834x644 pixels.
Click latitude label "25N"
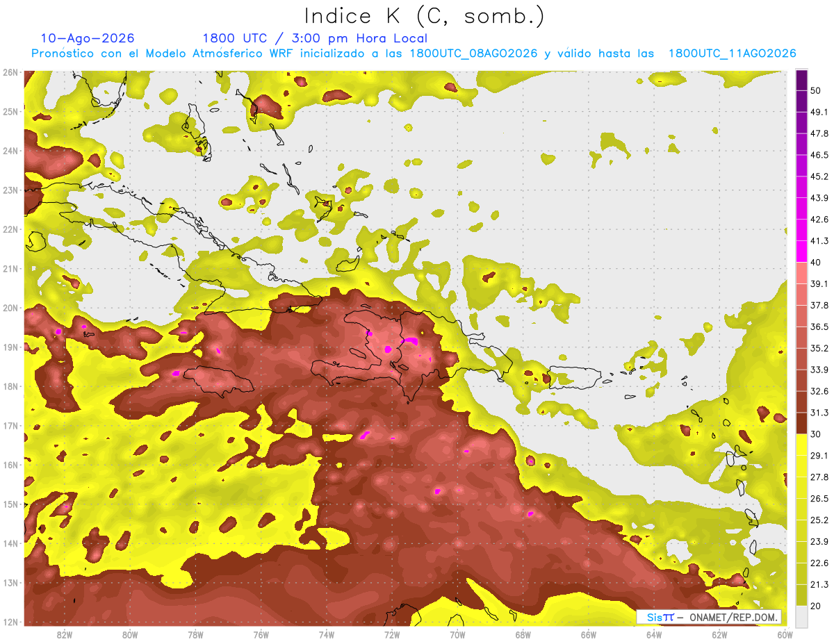10,112
